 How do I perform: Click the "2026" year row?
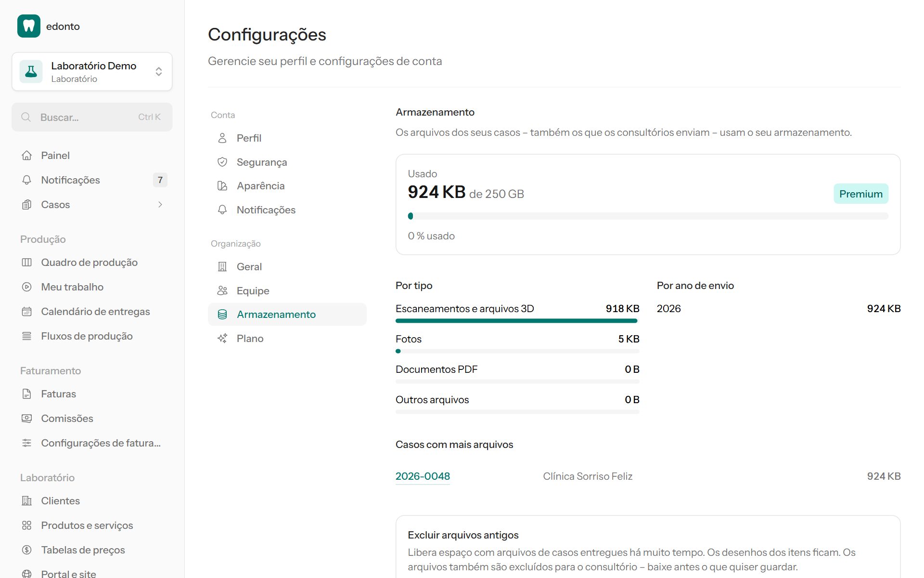click(779, 309)
